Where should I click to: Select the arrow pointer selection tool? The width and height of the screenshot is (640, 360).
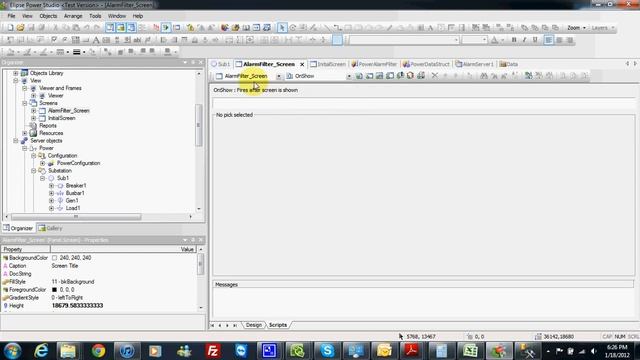(x=282, y=28)
